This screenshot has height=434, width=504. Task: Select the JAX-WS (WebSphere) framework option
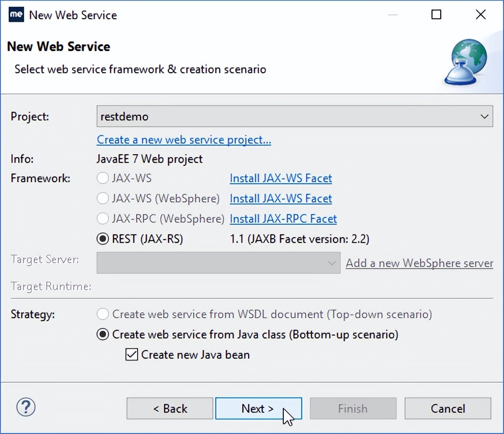[102, 198]
